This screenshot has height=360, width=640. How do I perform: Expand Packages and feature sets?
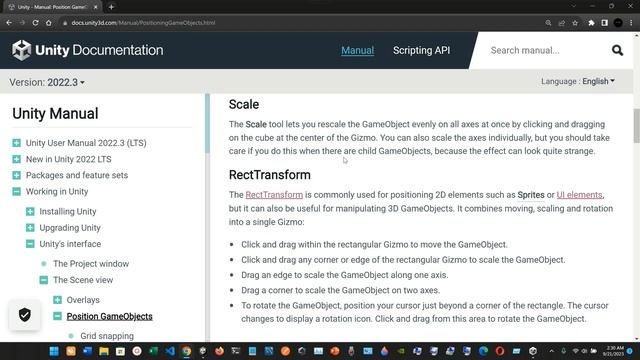click(16, 175)
